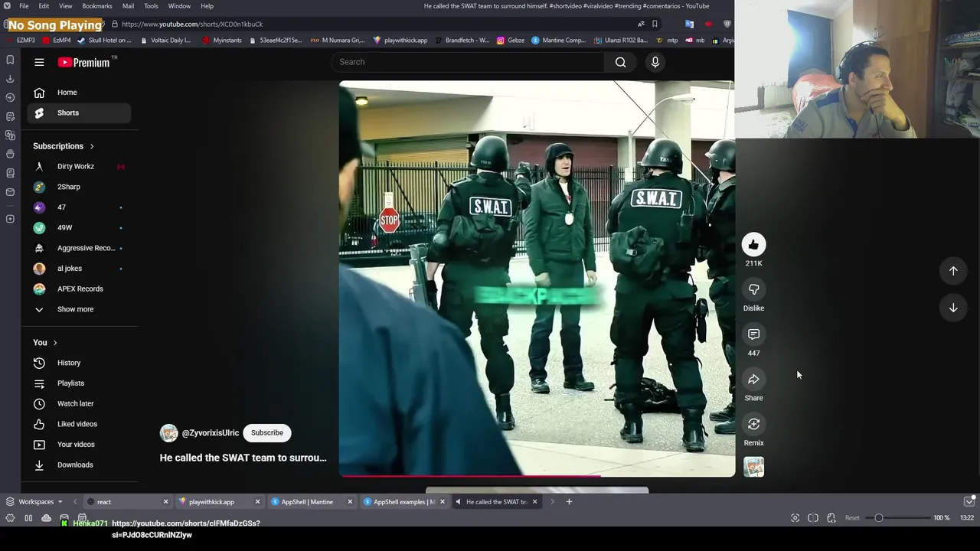Expand the truncated video title description

(243, 458)
